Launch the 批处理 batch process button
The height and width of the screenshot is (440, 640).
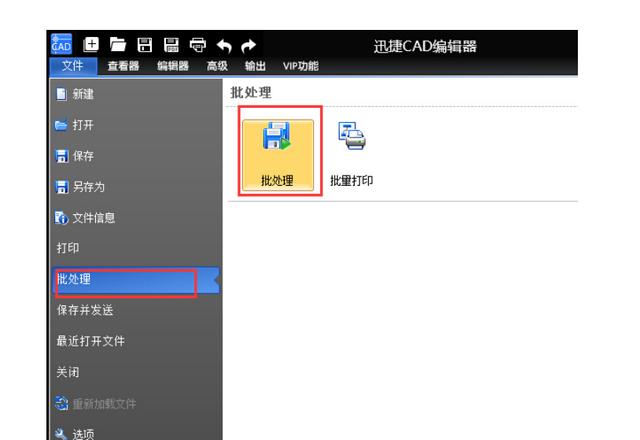pyautogui.click(x=278, y=155)
